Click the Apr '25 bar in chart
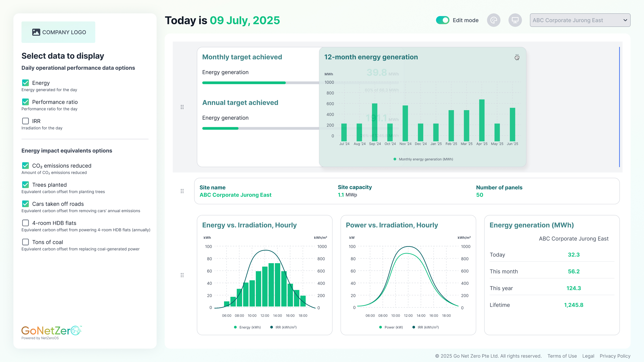Viewport: 644px width, 362px height. click(x=482, y=120)
